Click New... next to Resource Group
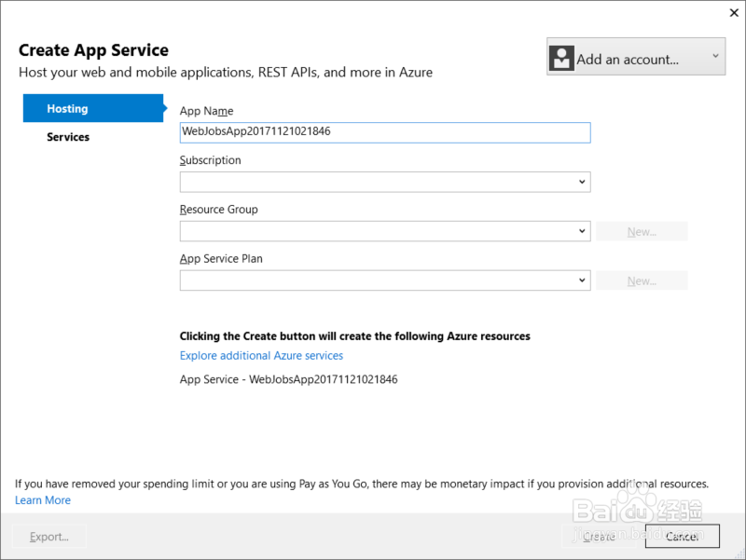This screenshot has height=560, width=746. point(642,231)
